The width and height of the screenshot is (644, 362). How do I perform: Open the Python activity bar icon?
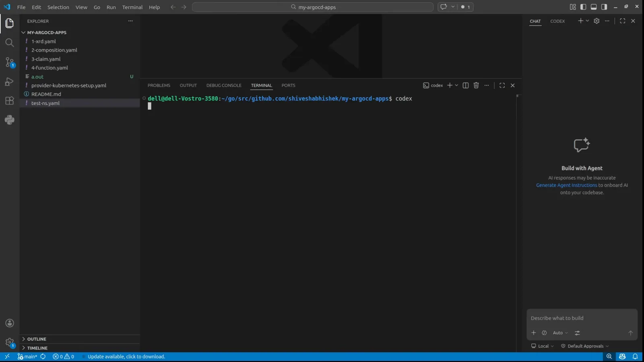(10, 120)
